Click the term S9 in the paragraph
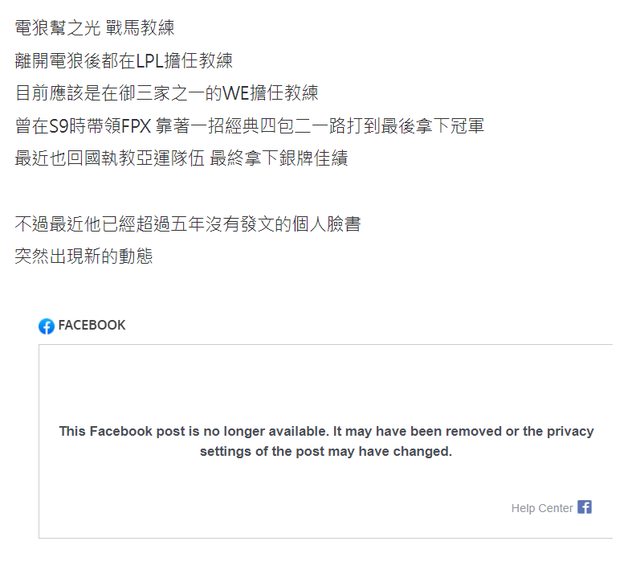640x570 pixels. click(61, 127)
